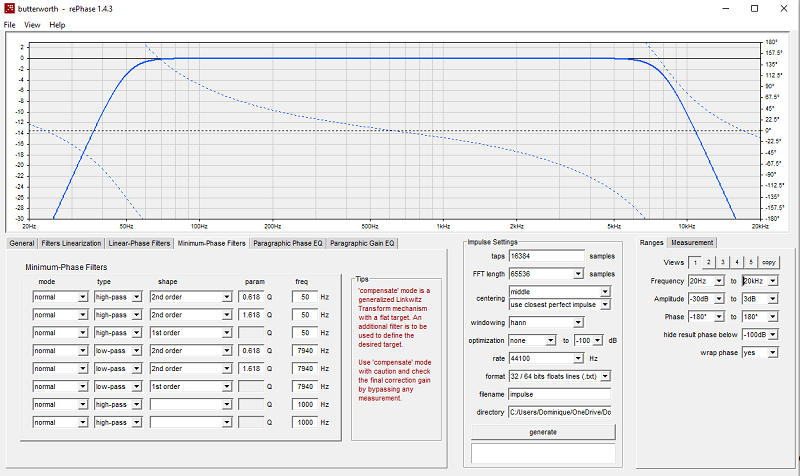Click Q param field of first filter row

click(251, 297)
